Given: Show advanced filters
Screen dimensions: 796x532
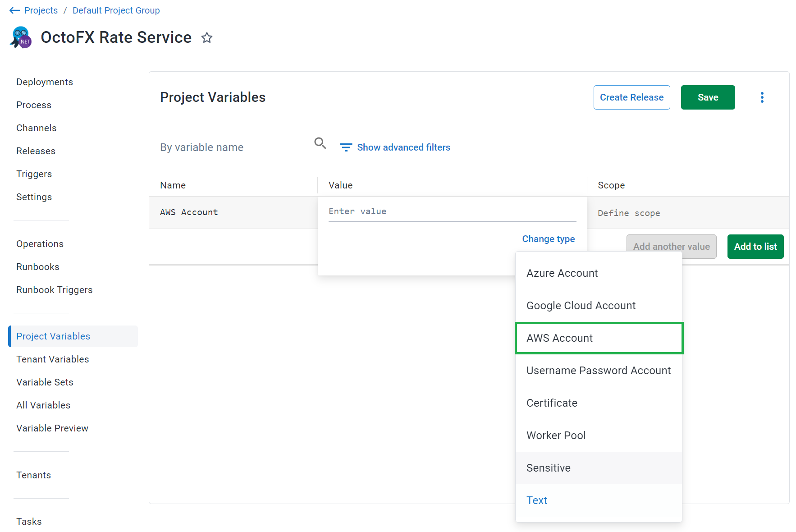Looking at the screenshot, I should 403,147.
